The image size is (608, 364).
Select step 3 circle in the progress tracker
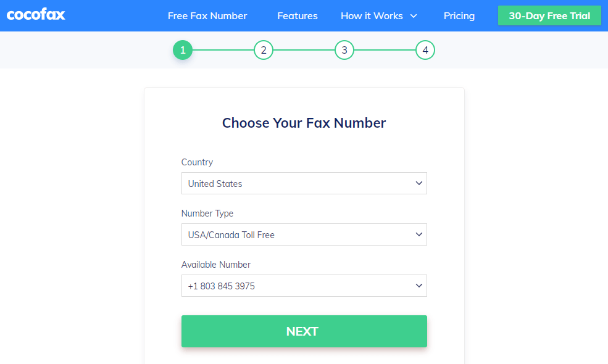(344, 50)
